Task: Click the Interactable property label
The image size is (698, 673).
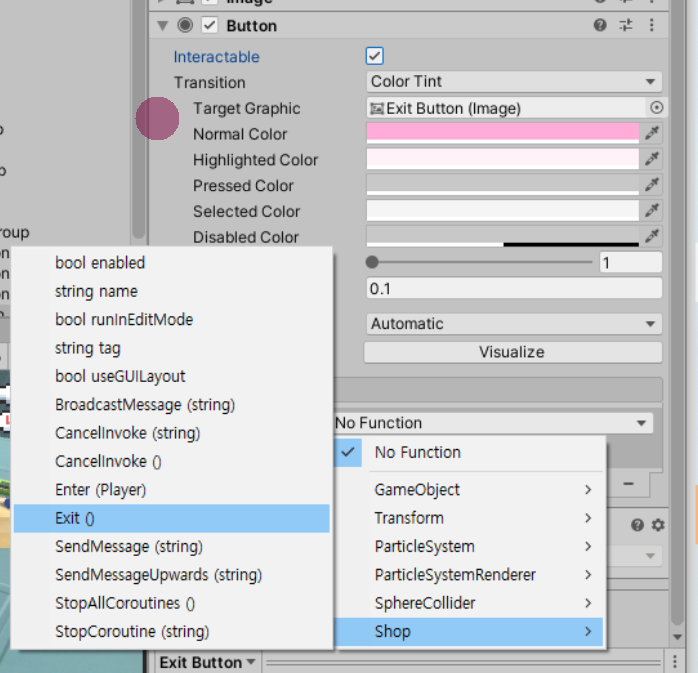Action: click(x=216, y=57)
